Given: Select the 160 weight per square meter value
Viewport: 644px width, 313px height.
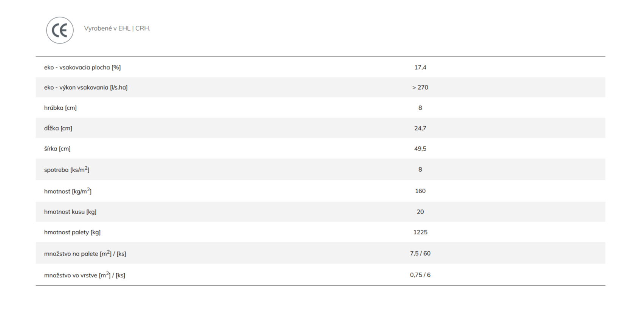Looking at the screenshot, I should point(420,191).
